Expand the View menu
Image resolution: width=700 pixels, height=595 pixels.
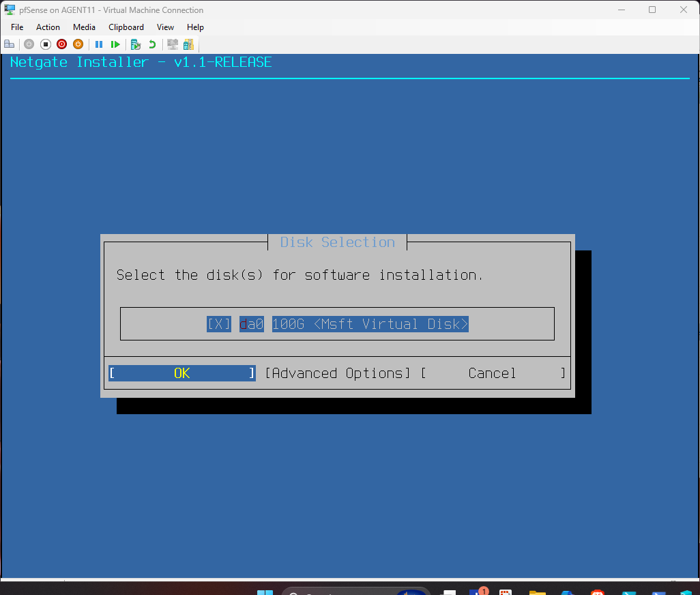[165, 27]
